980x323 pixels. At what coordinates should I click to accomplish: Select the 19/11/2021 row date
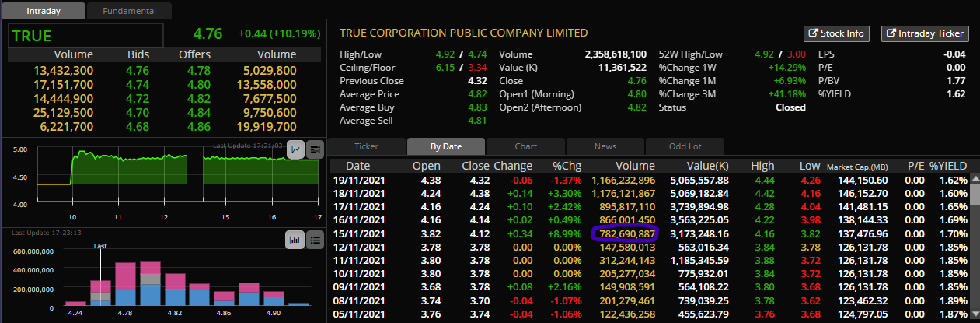click(x=358, y=180)
